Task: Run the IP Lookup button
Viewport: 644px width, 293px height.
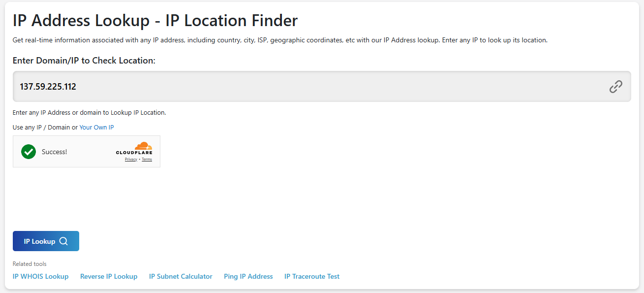Action: (x=46, y=241)
